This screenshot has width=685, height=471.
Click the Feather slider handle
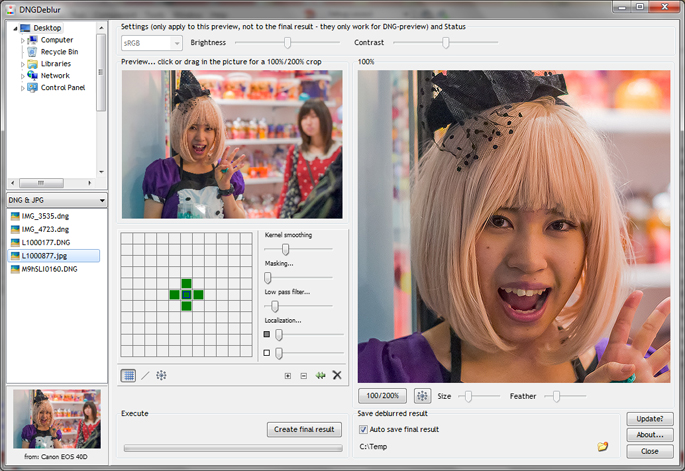(556, 396)
